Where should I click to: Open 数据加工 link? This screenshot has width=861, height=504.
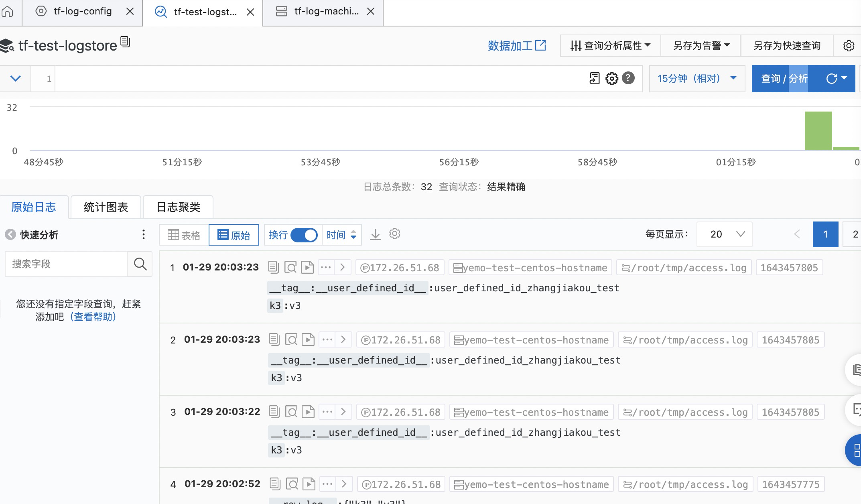pos(517,46)
